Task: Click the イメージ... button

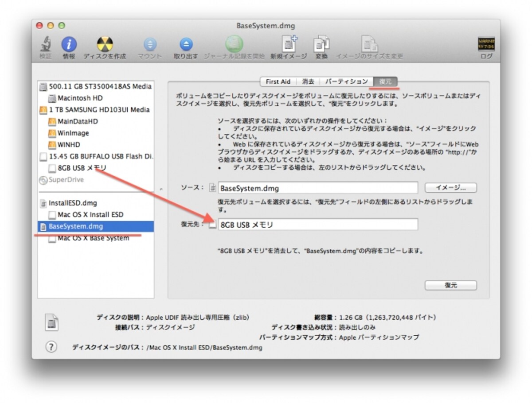Action: click(x=450, y=188)
